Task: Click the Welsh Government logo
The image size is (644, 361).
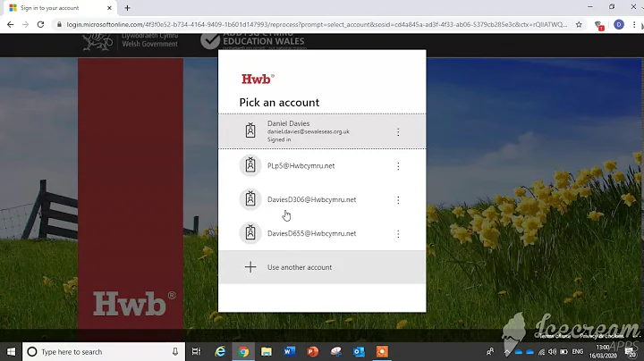Action: (130, 42)
